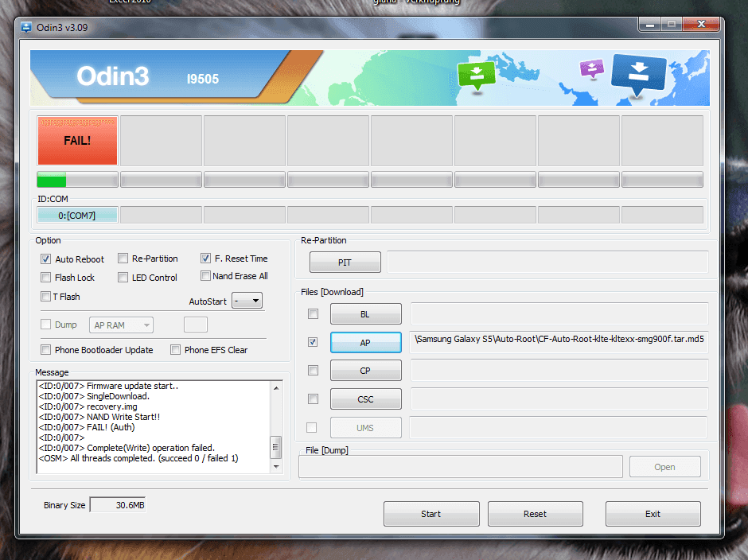Click the CSC file button
Image resolution: width=748 pixels, height=560 pixels.
coord(365,399)
